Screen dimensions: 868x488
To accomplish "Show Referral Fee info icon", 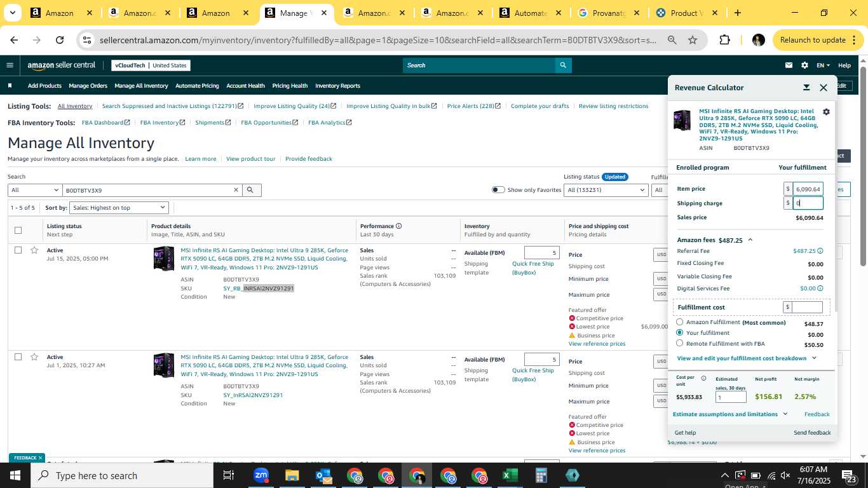I will click(820, 251).
